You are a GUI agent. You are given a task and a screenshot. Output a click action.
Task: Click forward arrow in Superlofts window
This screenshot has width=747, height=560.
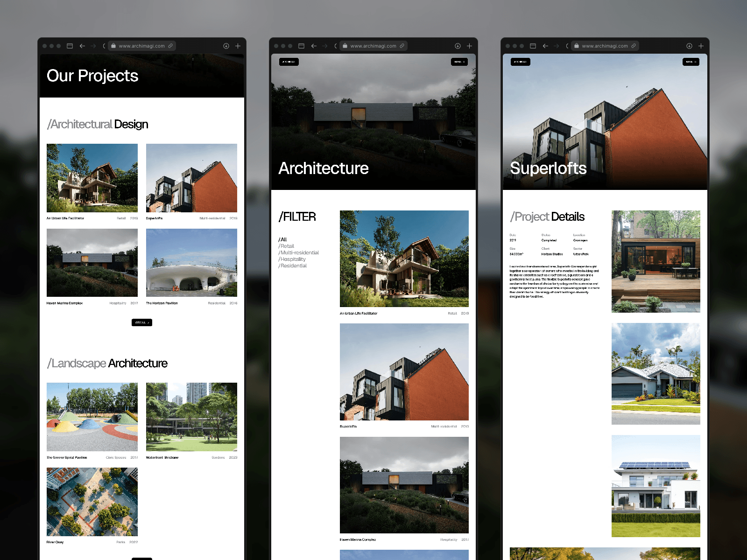pyautogui.click(x=556, y=46)
